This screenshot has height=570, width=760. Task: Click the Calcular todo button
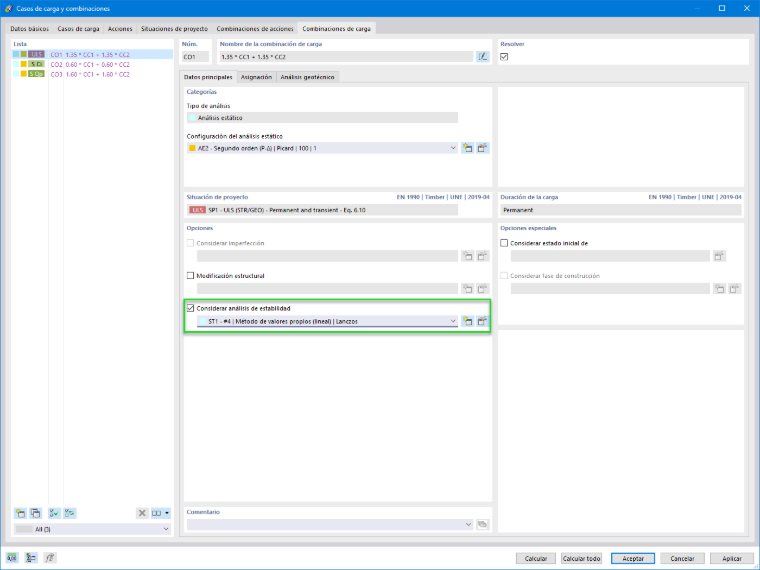[x=581, y=558]
